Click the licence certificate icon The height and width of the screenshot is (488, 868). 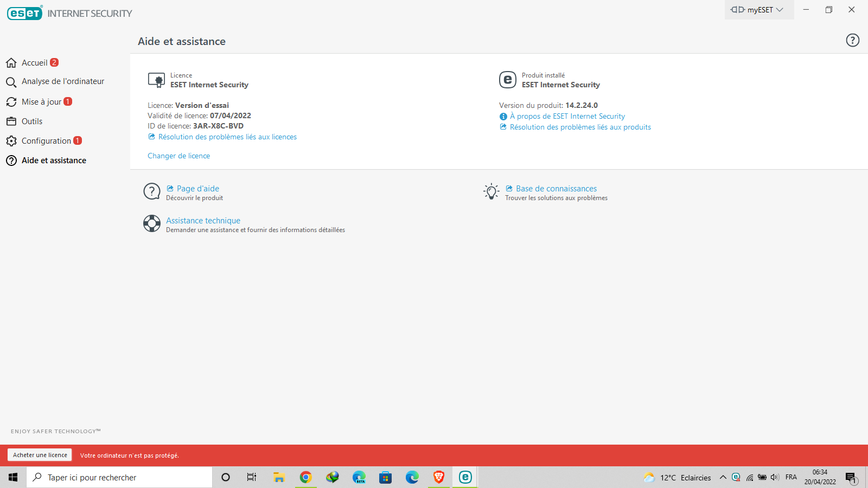(156, 80)
